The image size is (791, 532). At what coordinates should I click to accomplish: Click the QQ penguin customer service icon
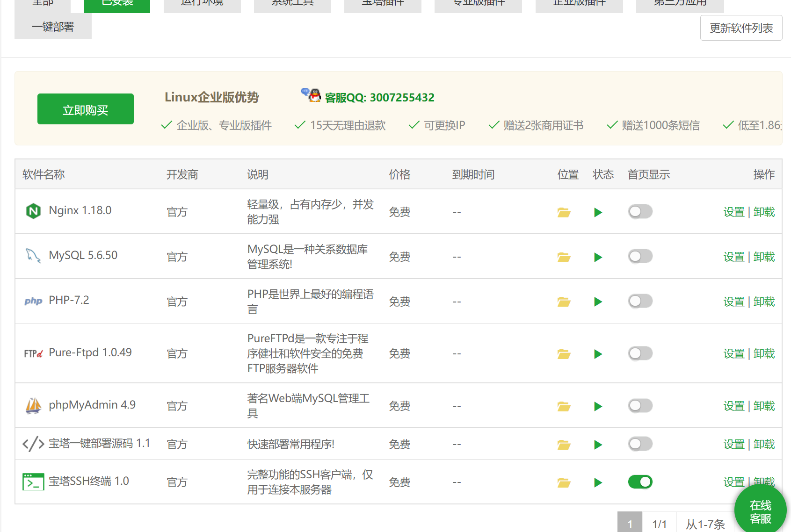[x=311, y=95]
